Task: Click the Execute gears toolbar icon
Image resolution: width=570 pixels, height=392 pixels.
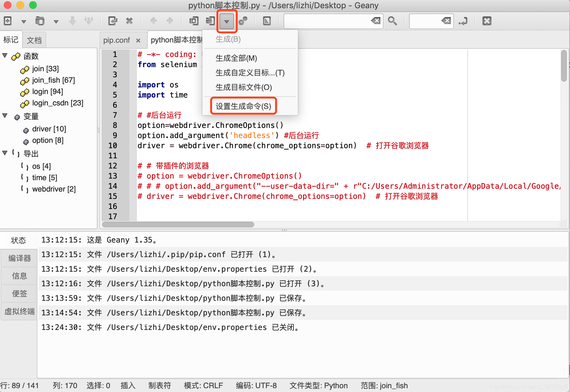Action: [243, 21]
